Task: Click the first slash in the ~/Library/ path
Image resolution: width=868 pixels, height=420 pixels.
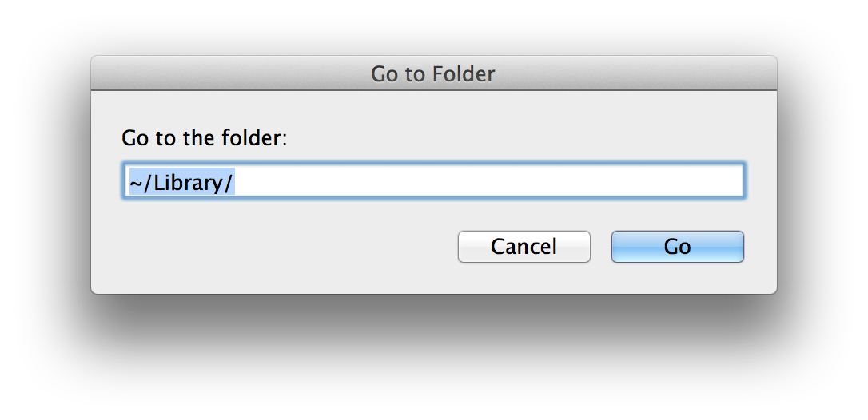Action: [x=148, y=183]
